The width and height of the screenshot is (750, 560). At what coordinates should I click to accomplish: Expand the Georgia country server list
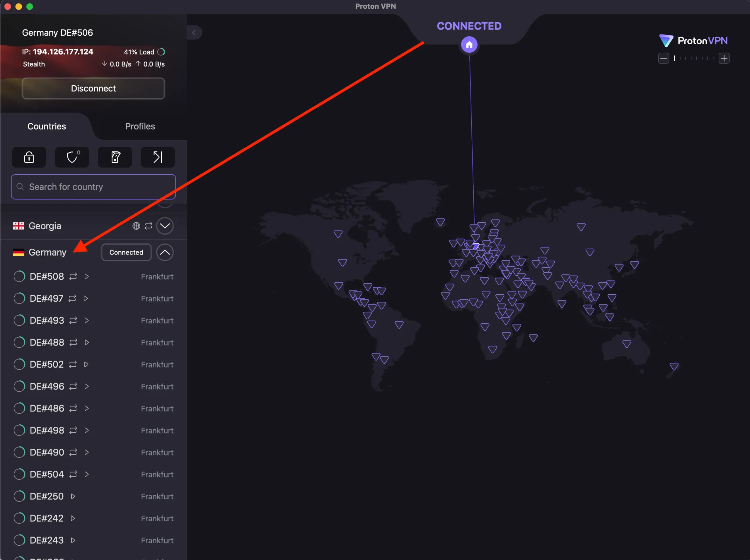[165, 226]
